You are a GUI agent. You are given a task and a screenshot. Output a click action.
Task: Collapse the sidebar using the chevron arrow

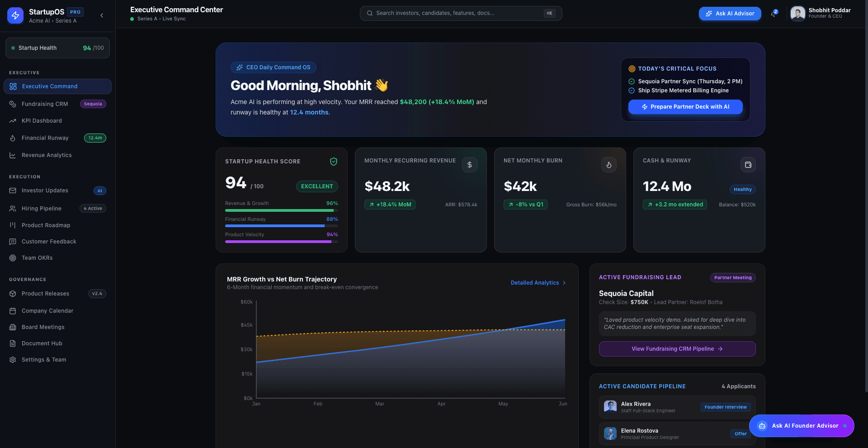(x=102, y=15)
